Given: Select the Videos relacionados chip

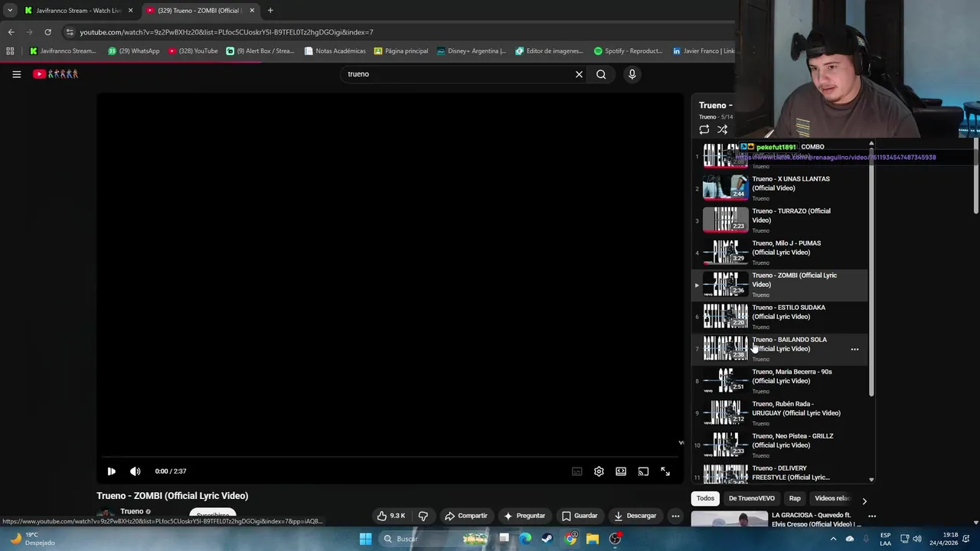Looking at the screenshot, I should coord(832,498).
